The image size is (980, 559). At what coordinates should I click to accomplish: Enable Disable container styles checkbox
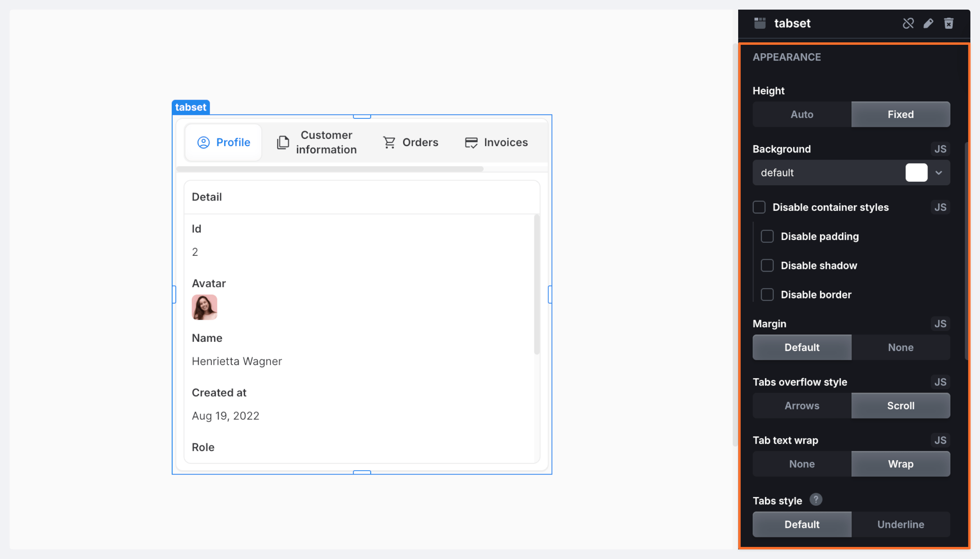pos(759,207)
